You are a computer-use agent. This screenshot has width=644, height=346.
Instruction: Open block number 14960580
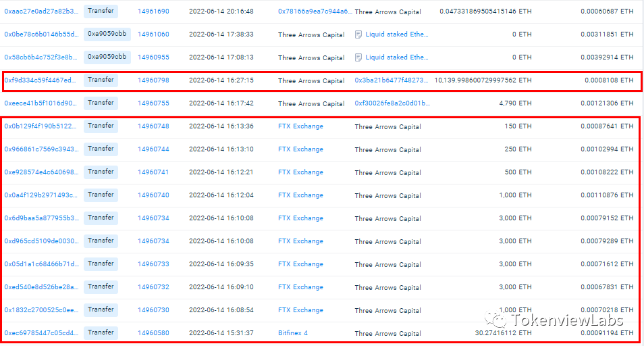[153, 334]
